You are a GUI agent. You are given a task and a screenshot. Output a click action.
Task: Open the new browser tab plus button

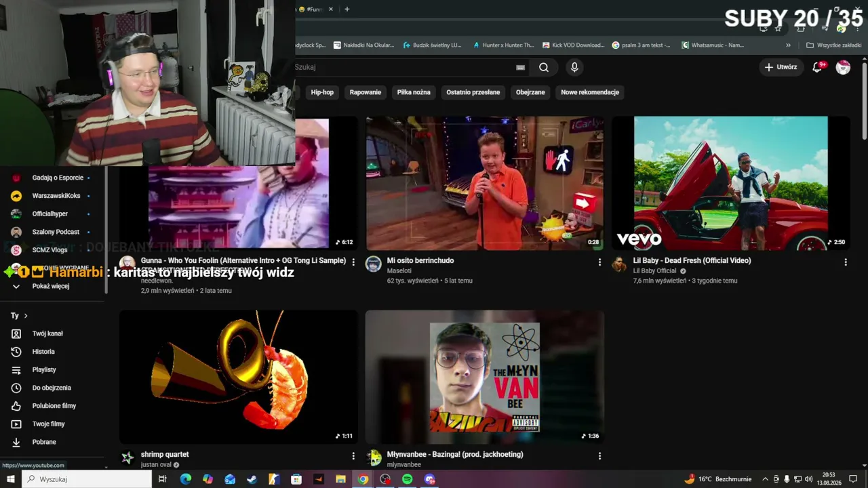(x=347, y=9)
